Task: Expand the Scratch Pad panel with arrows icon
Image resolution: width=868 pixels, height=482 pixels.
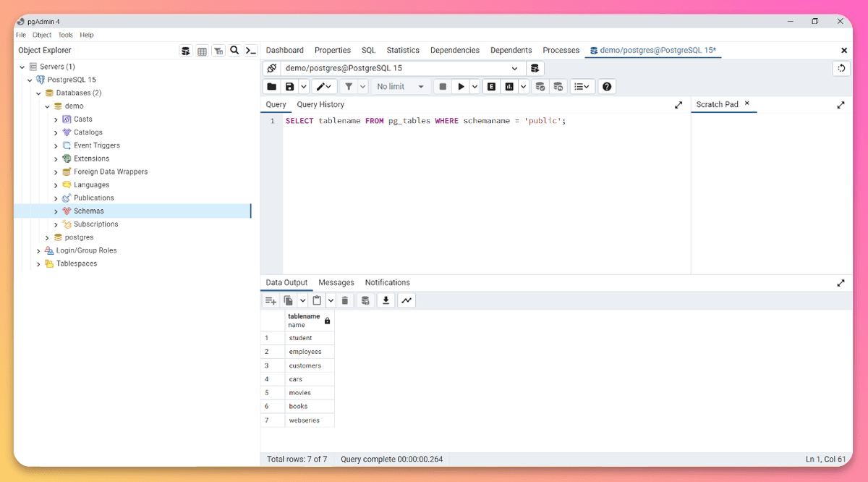Action: (x=841, y=105)
